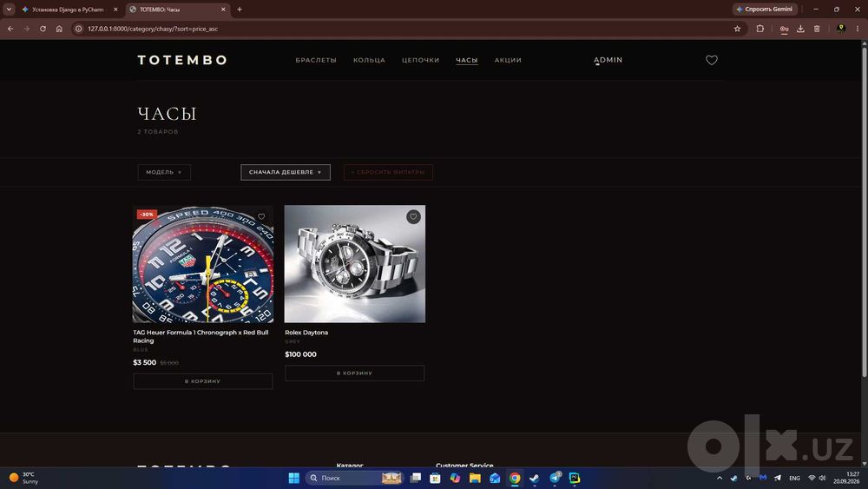Add Rolex Daytona to cart
868x489 pixels.
[354, 373]
